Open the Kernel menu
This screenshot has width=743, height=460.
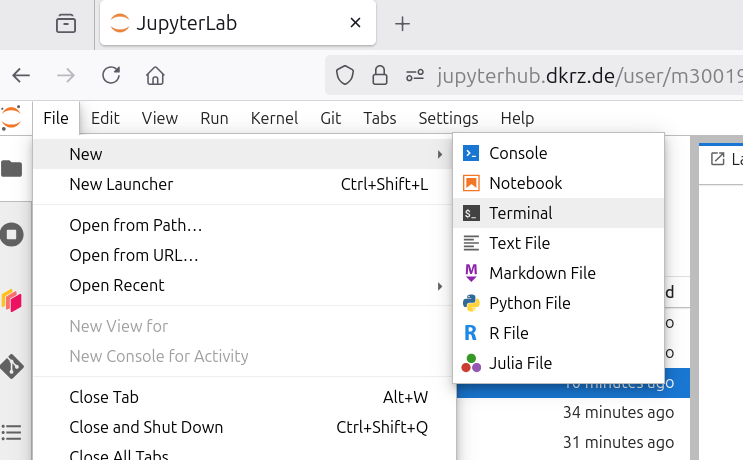274,118
